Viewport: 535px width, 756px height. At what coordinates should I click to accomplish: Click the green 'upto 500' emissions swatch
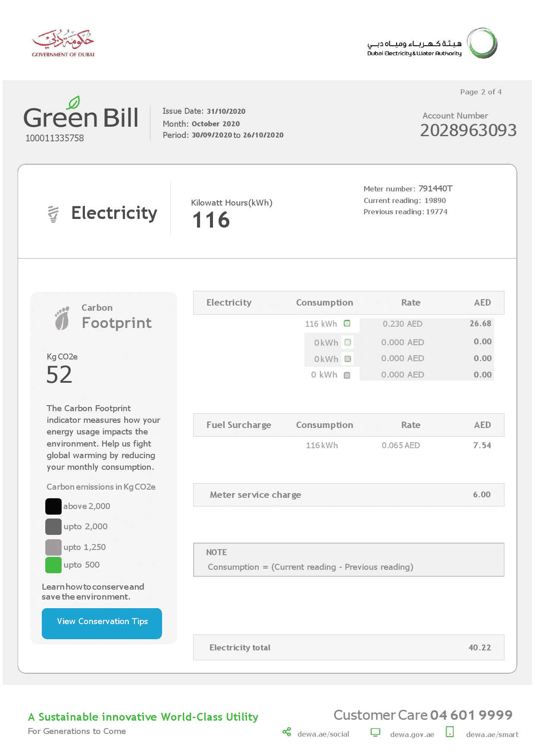point(53,565)
